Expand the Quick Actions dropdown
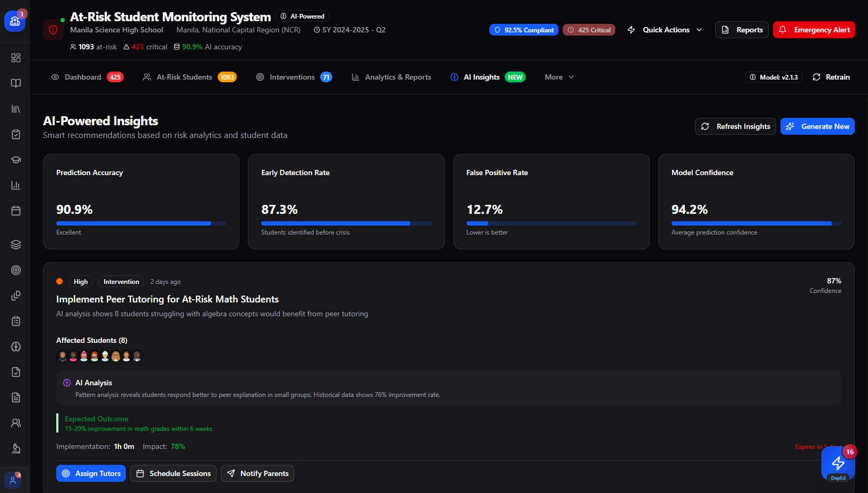Viewport: 868px width, 493px height. click(x=665, y=30)
